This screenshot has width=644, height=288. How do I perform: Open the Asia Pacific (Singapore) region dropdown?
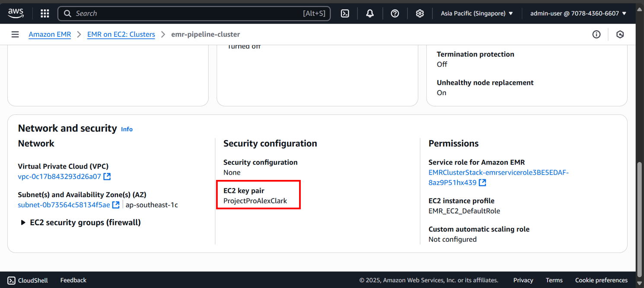[477, 13]
